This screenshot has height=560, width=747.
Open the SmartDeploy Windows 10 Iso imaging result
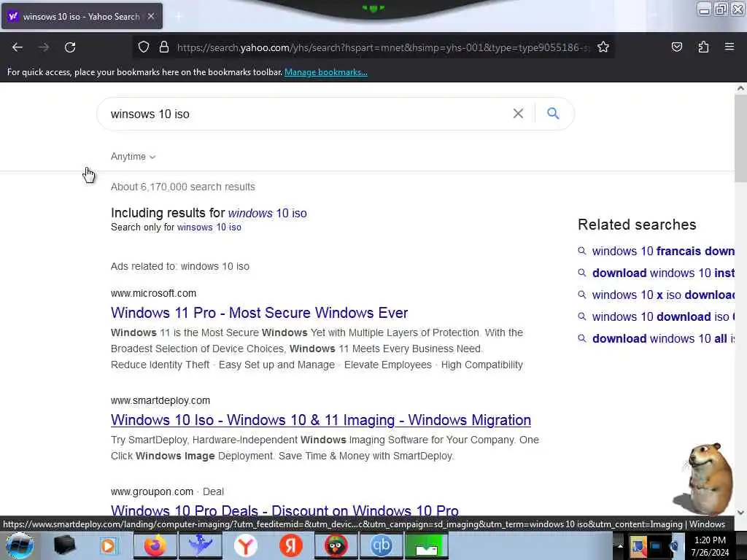(x=321, y=420)
